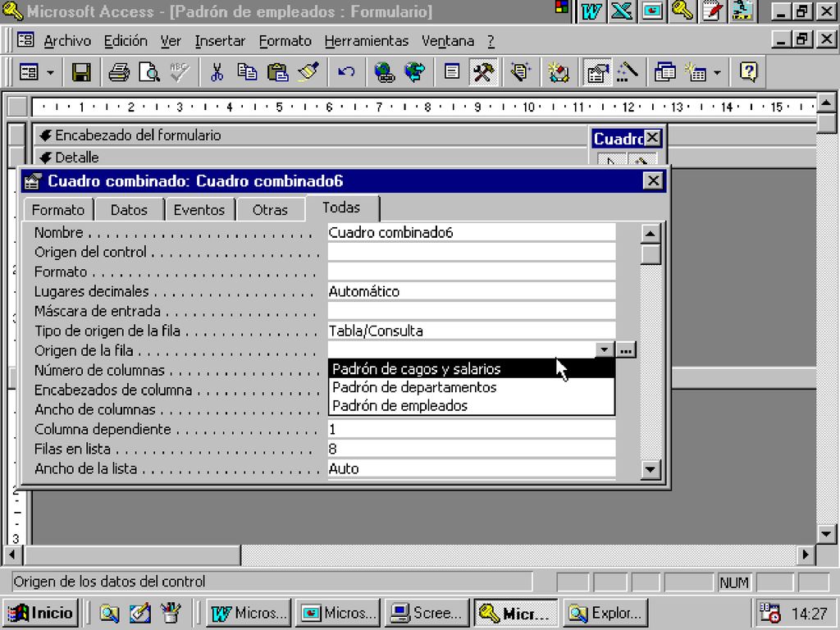The width and height of the screenshot is (840, 630).
Task: Choose Padrón de departamentos from list
Action: 472,387
